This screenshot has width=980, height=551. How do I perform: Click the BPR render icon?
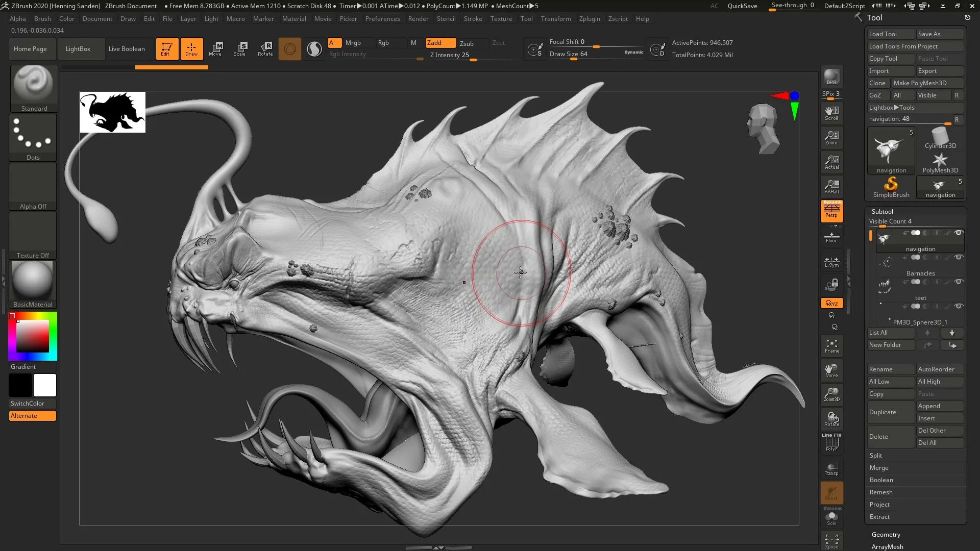[831, 77]
